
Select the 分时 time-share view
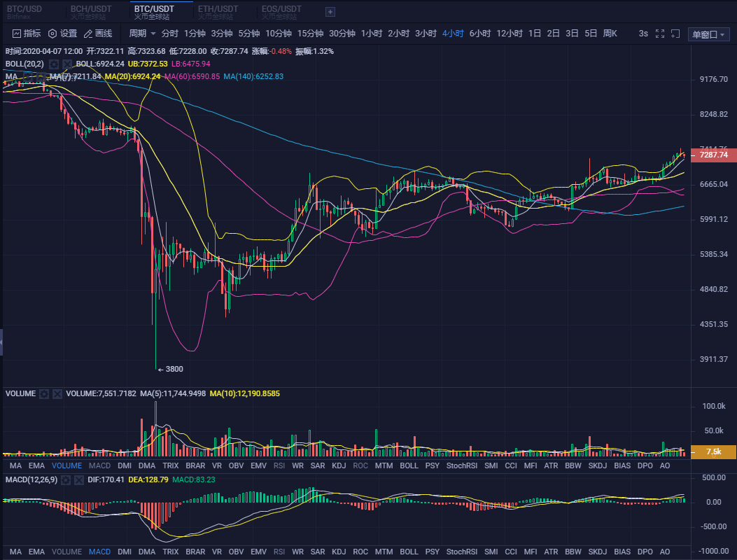[169, 34]
